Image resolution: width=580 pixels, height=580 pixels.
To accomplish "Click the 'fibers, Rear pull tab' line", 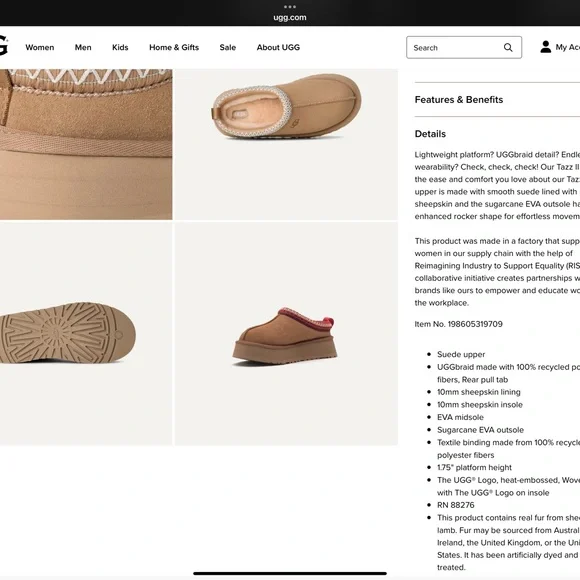I will tap(472, 380).
